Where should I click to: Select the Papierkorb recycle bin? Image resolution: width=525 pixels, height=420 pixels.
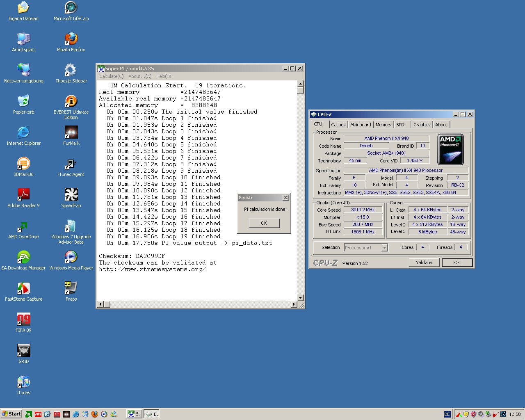(23, 105)
